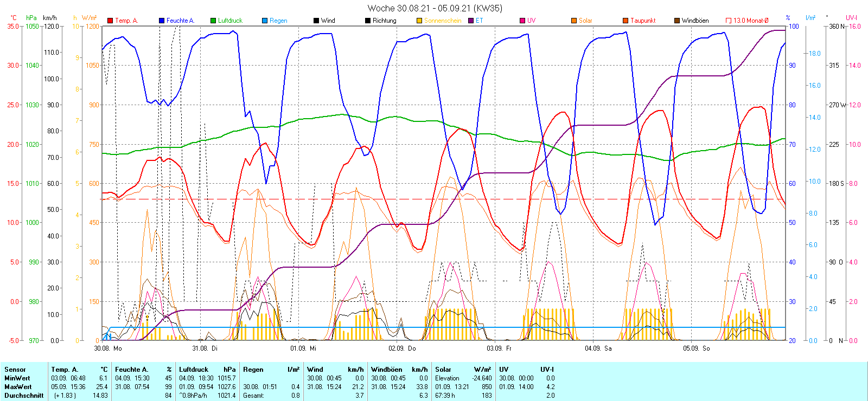This screenshot has width=868, height=401.
Task: Click the solar elevation value -24.640
Action: (482, 378)
